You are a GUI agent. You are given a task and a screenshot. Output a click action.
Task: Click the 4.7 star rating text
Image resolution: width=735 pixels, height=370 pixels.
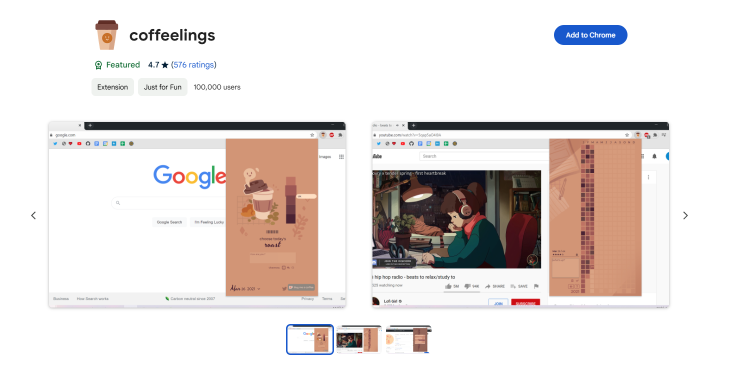tap(158, 65)
